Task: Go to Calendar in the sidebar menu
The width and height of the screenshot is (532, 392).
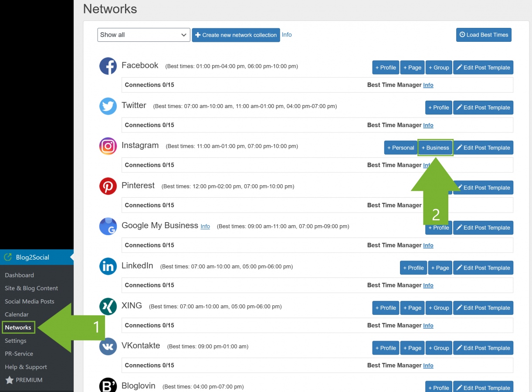Action: tap(17, 314)
